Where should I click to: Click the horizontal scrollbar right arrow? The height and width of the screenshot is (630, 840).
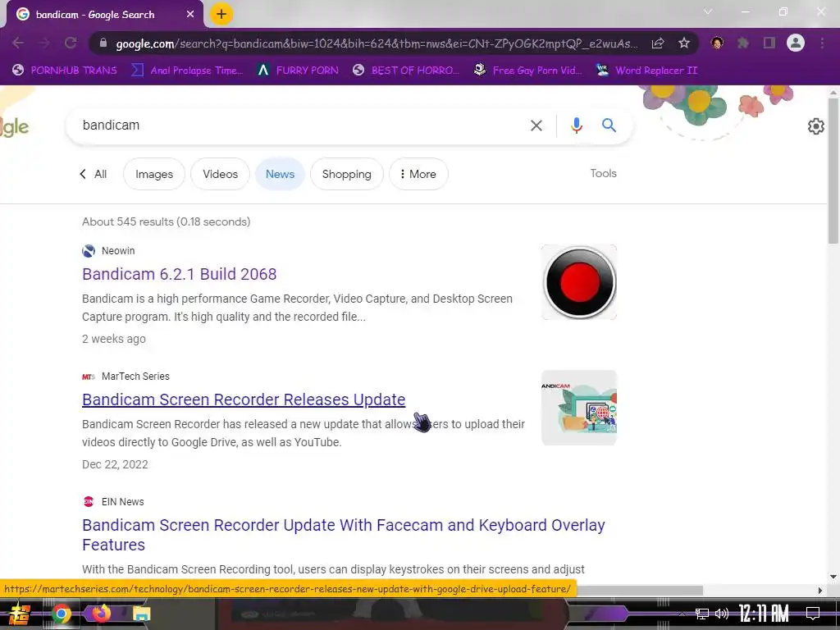pyautogui.click(x=820, y=591)
